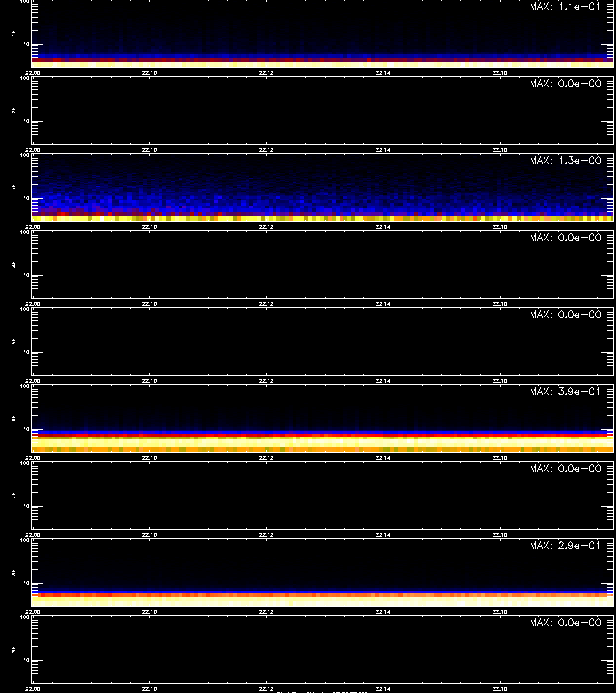Click the MAX: 1.1e+01 readout
616x693 pixels.
(x=565, y=7)
